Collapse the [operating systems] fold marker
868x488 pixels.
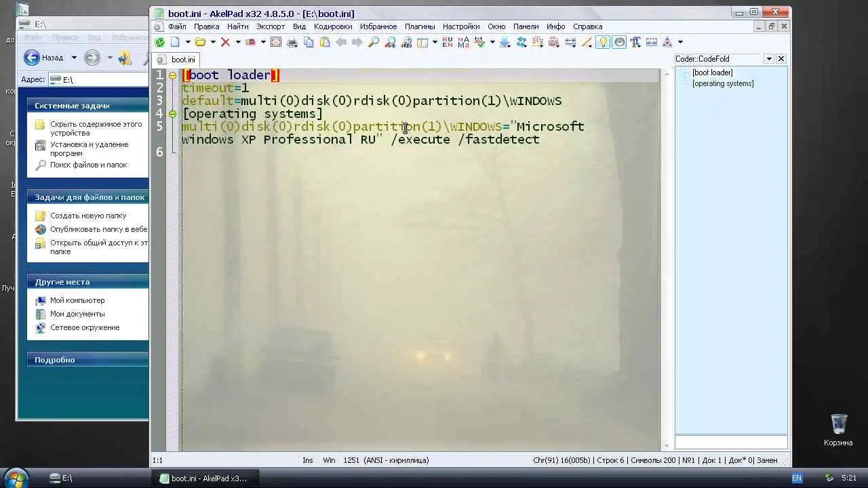(x=172, y=114)
